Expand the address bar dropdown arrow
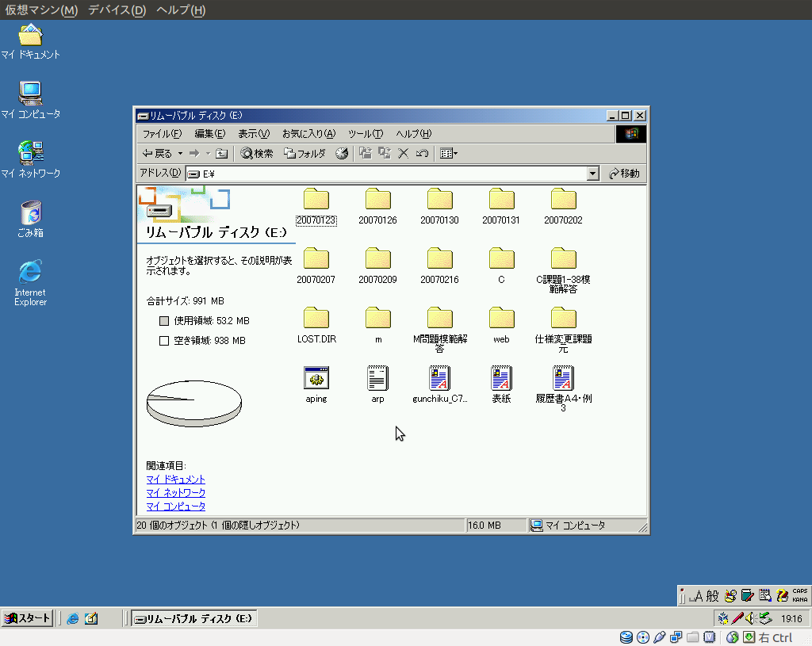Image resolution: width=812 pixels, height=646 pixels. click(592, 174)
